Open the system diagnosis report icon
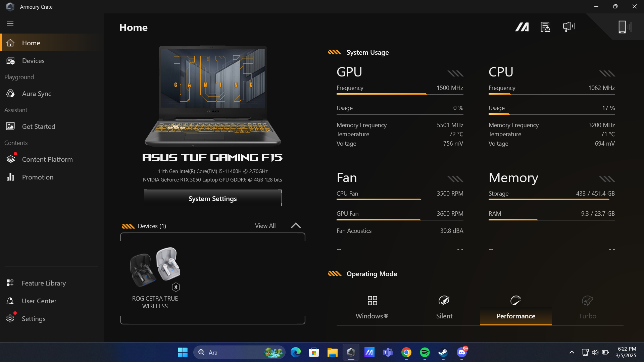 click(545, 27)
